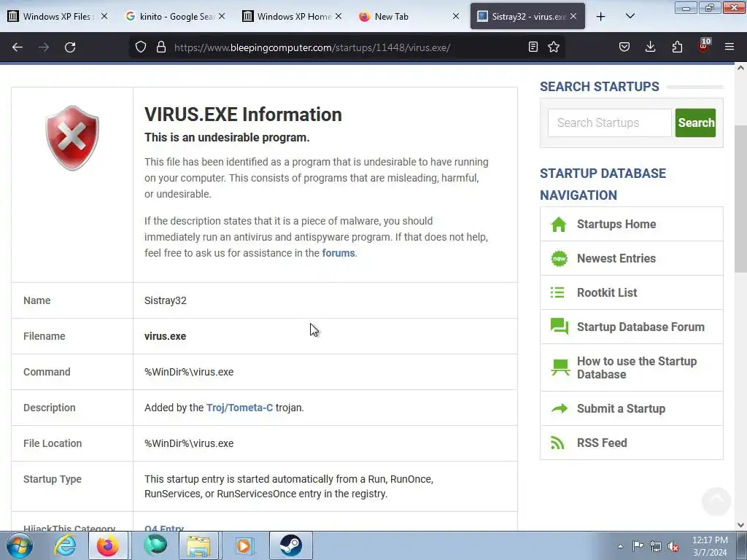Image resolution: width=747 pixels, height=560 pixels.
Task: Click the uBlock extension icon with badge 10
Action: pyautogui.click(x=704, y=46)
